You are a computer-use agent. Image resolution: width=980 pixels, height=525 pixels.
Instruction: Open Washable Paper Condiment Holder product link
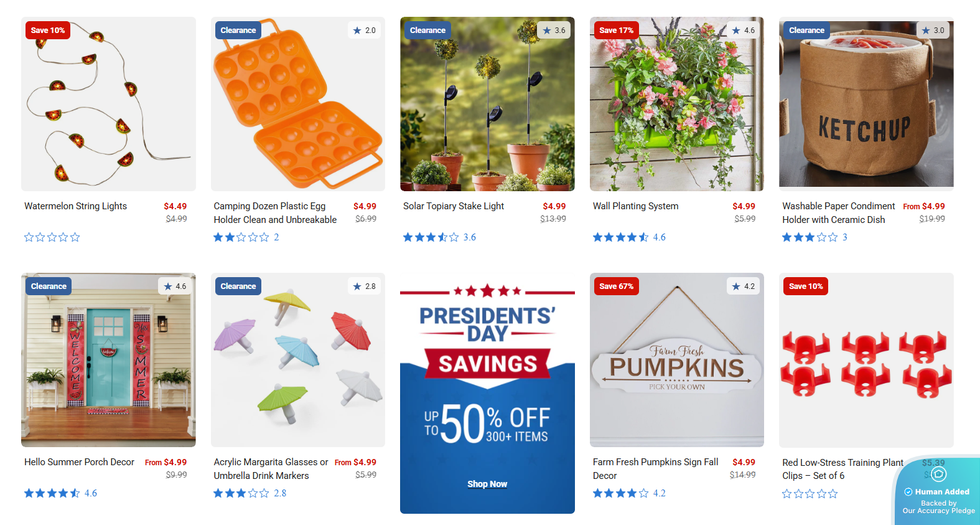pyautogui.click(x=838, y=213)
